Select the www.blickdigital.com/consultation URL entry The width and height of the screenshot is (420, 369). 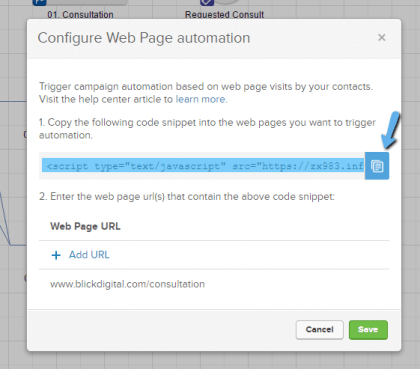(x=127, y=284)
